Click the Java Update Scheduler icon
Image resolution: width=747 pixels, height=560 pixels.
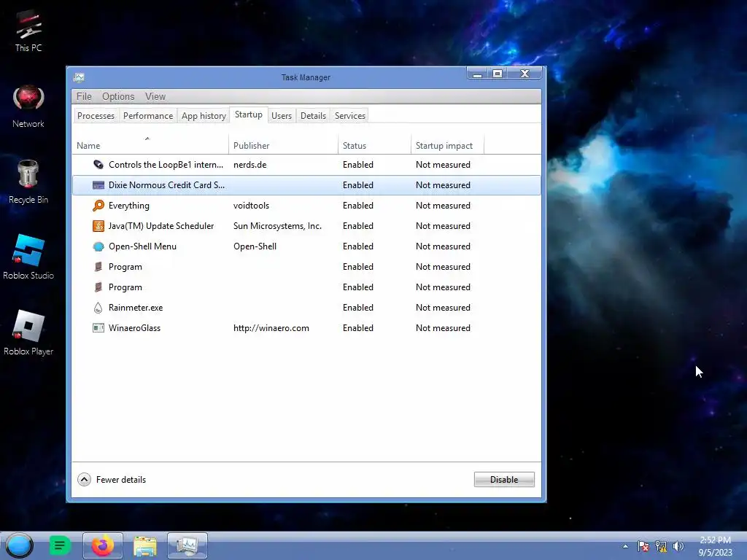pyautogui.click(x=98, y=226)
